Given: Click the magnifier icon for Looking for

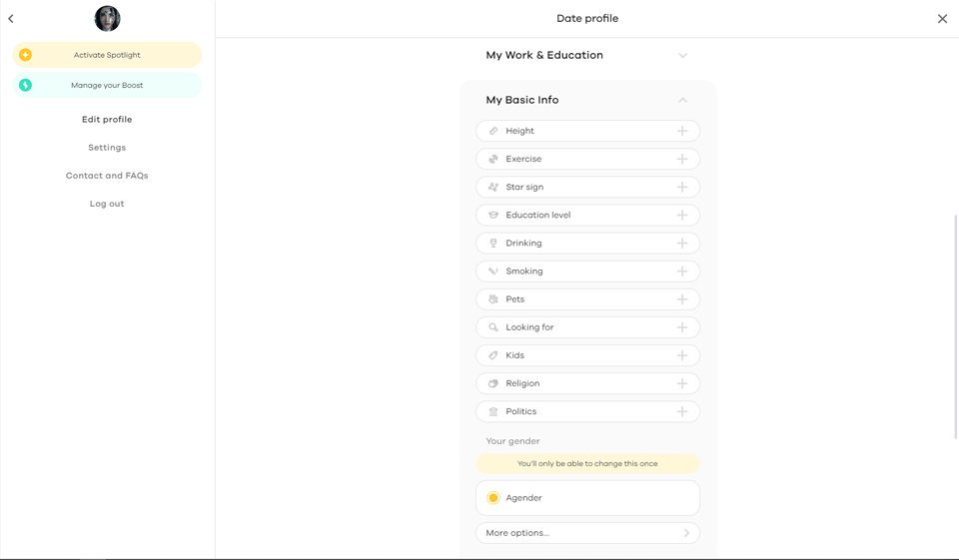Looking at the screenshot, I should tap(493, 327).
